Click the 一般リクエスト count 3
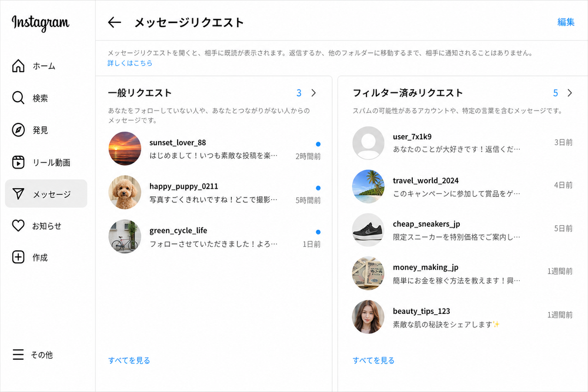This screenshot has width=588, height=392. pos(299,93)
